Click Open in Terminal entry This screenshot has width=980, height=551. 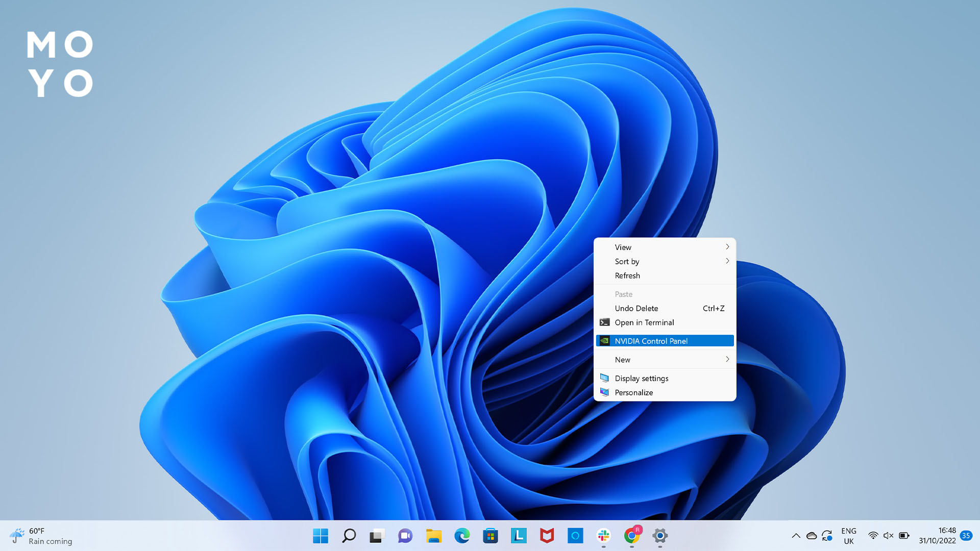click(644, 322)
